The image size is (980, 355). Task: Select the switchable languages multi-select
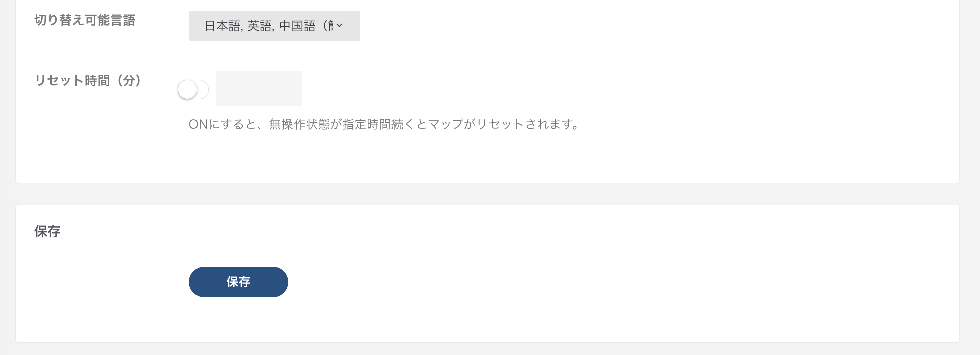tap(274, 26)
